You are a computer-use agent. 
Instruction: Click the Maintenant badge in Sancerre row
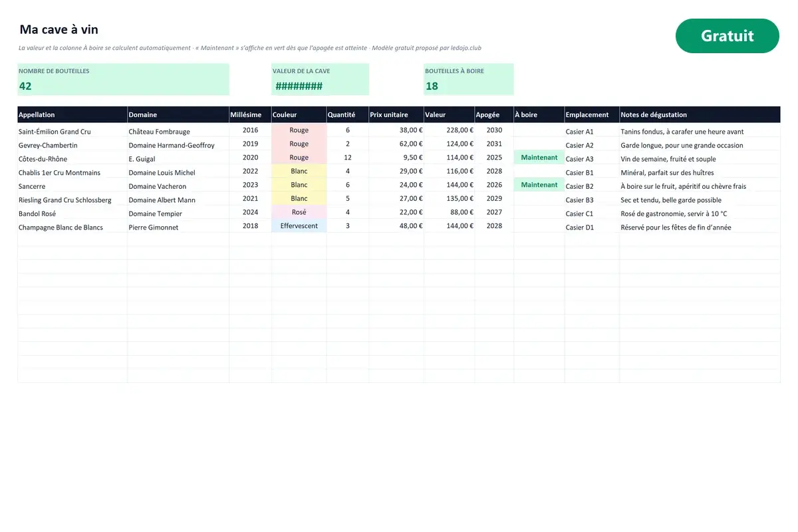tap(539, 185)
